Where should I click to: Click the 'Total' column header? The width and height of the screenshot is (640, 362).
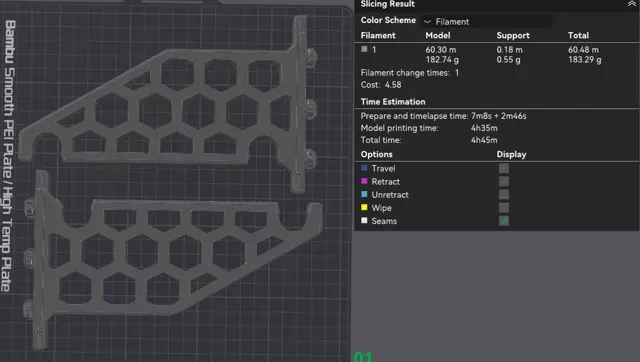(x=578, y=36)
